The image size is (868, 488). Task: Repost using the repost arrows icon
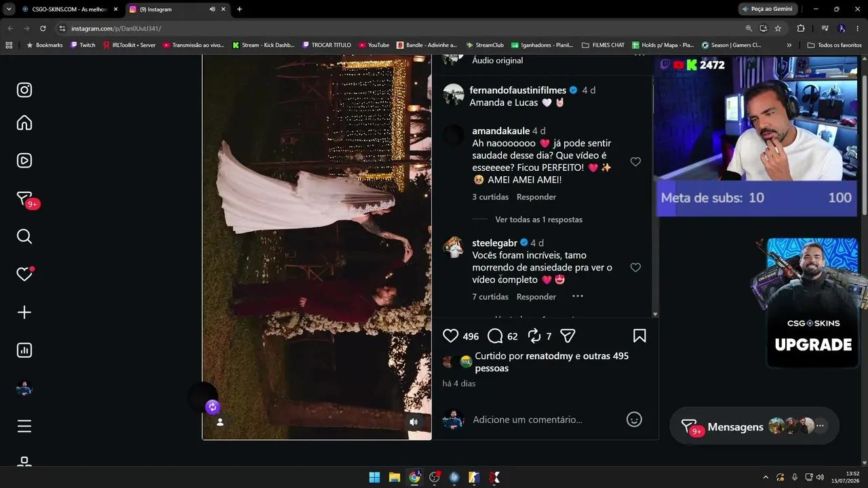coord(534,335)
